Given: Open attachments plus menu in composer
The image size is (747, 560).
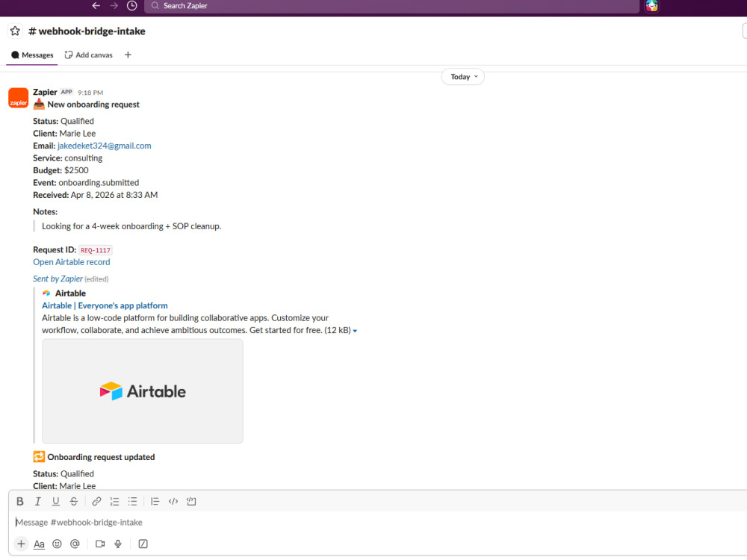Looking at the screenshot, I should coord(21,544).
